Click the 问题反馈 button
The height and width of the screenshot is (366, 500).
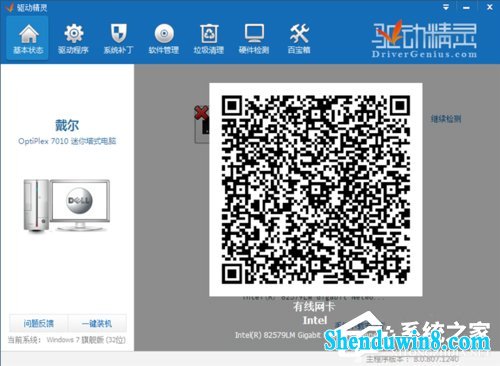39,323
